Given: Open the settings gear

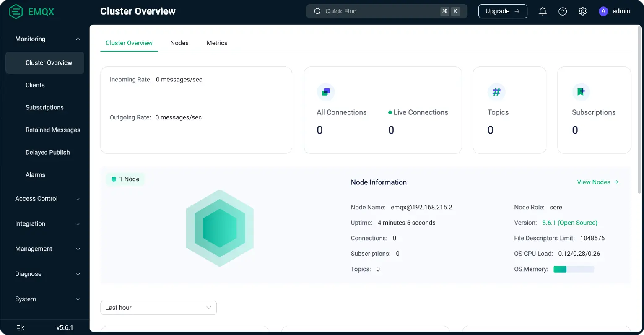Looking at the screenshot, I should click(582, 11).
